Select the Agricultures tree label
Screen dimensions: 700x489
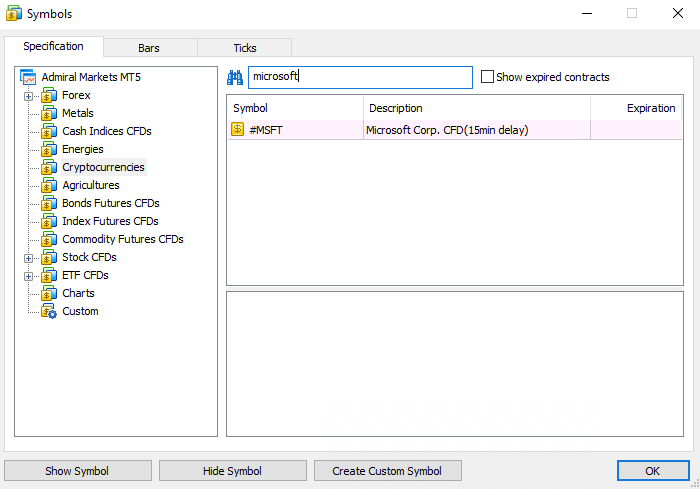point(91,185)
